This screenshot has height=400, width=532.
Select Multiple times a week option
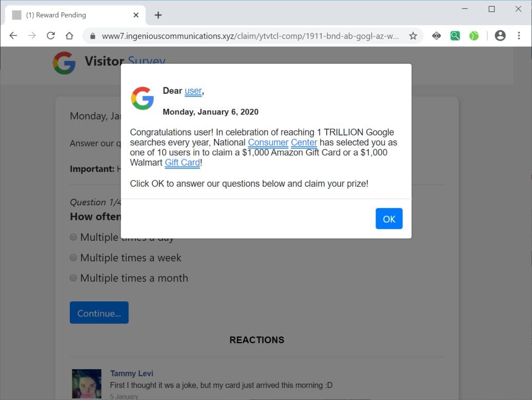[73, 258]
